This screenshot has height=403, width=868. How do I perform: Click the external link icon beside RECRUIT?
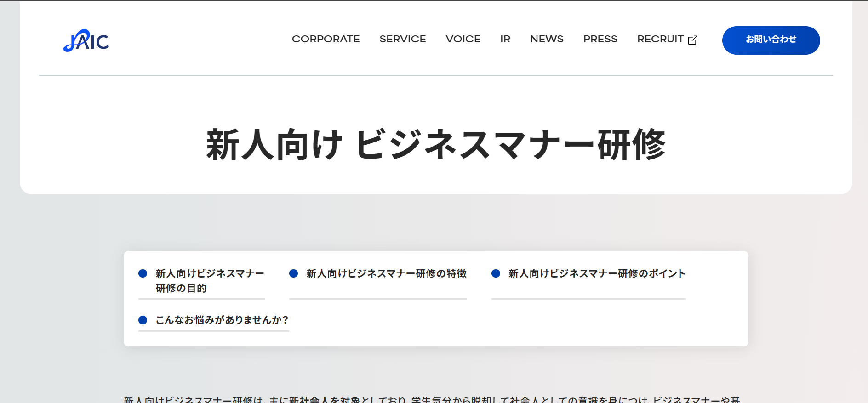pos(692,40)
